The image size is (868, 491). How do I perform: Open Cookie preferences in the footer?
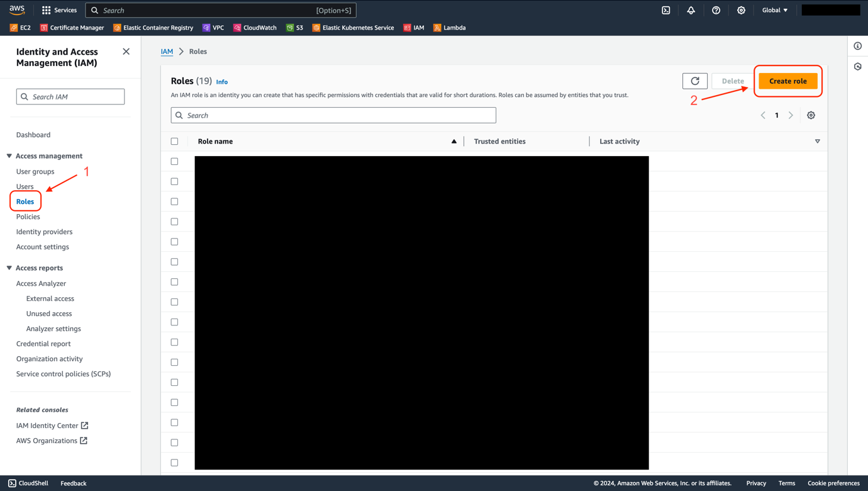833,483
